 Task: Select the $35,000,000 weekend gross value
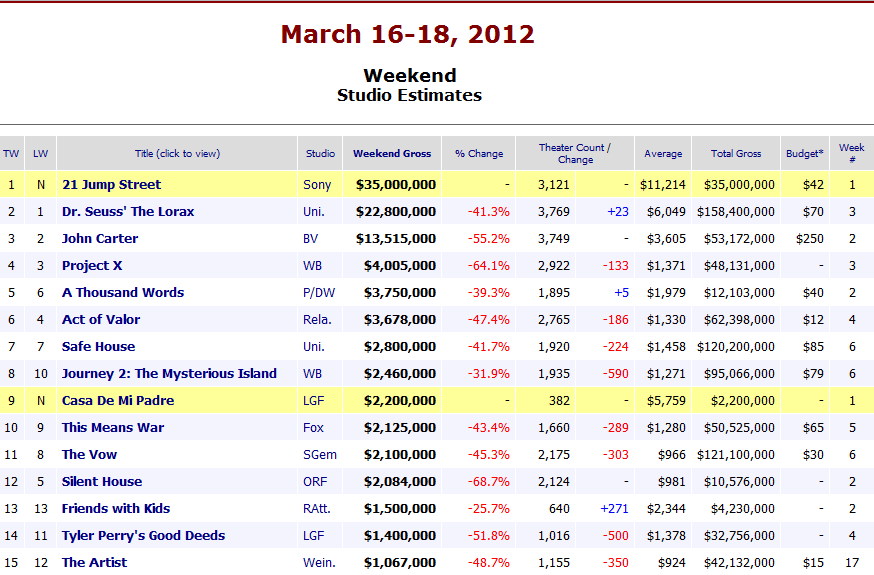pyautogui.click(x=396, y=185)
